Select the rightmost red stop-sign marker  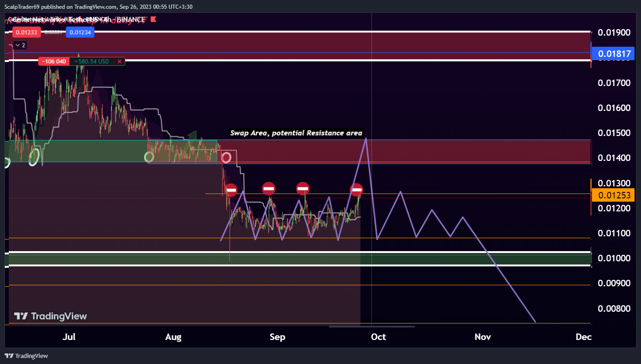pos(357,190)
